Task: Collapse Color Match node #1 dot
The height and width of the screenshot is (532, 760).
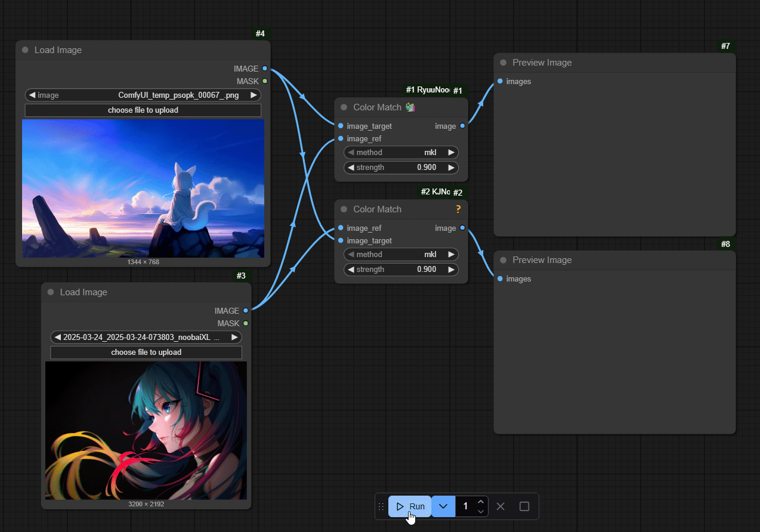Action: [x=344, y=107]
